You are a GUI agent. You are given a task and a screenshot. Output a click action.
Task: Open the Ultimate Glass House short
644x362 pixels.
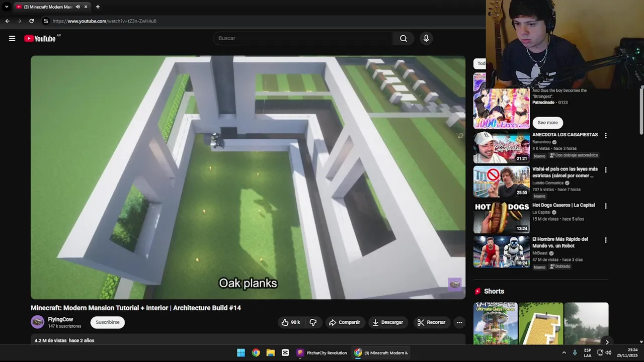pos(496,323)
